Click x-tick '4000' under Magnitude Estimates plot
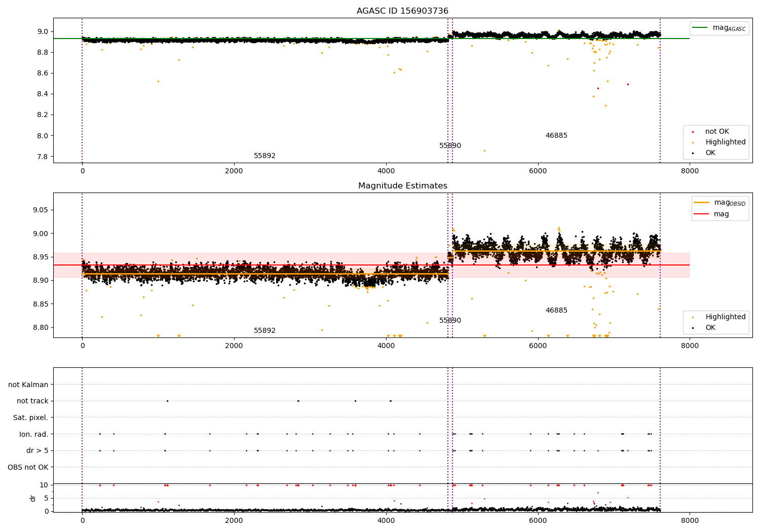760x532 pixels. (x=386, y=346)
